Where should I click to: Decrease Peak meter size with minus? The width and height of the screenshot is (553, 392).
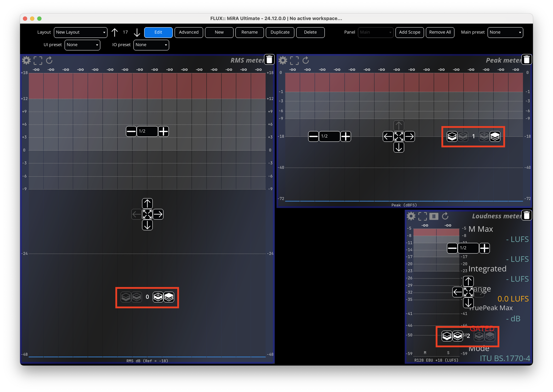point(313,136)
